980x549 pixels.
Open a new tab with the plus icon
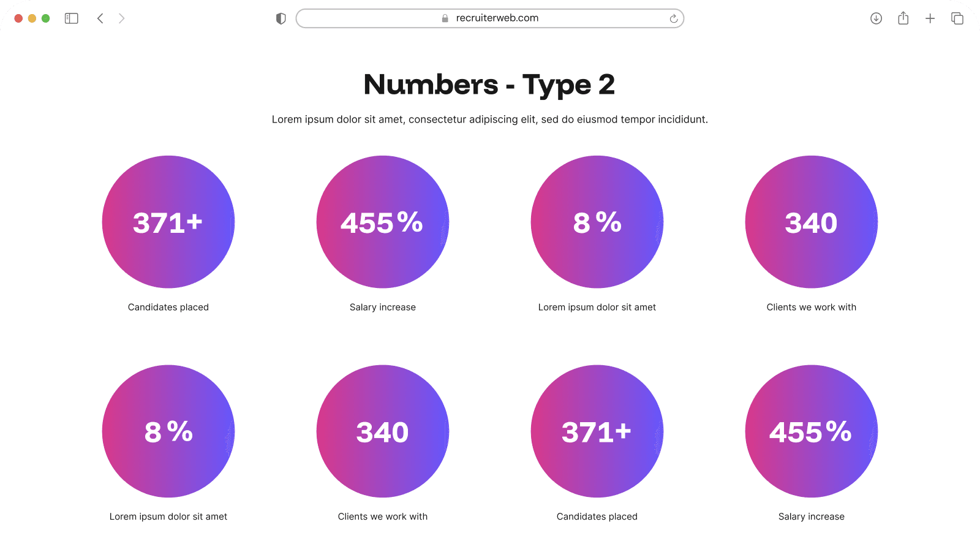[930, 18]
